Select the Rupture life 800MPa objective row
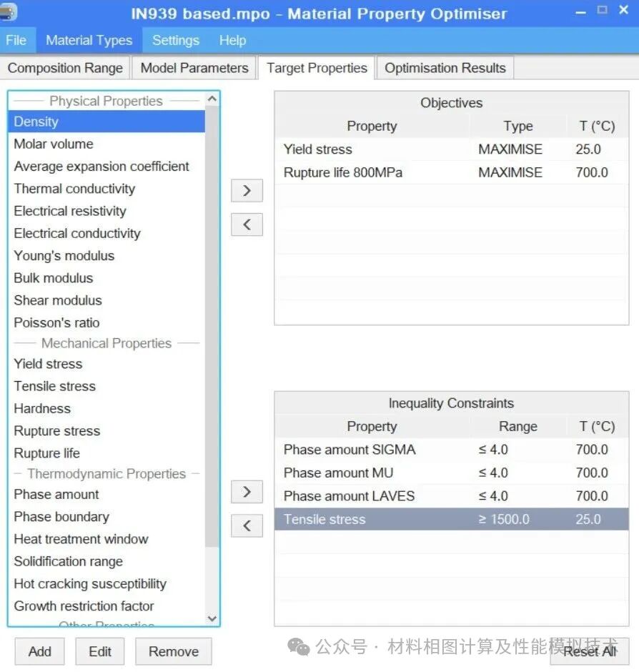The width and height of the screenshot is (639, 672). pos(451,172)
